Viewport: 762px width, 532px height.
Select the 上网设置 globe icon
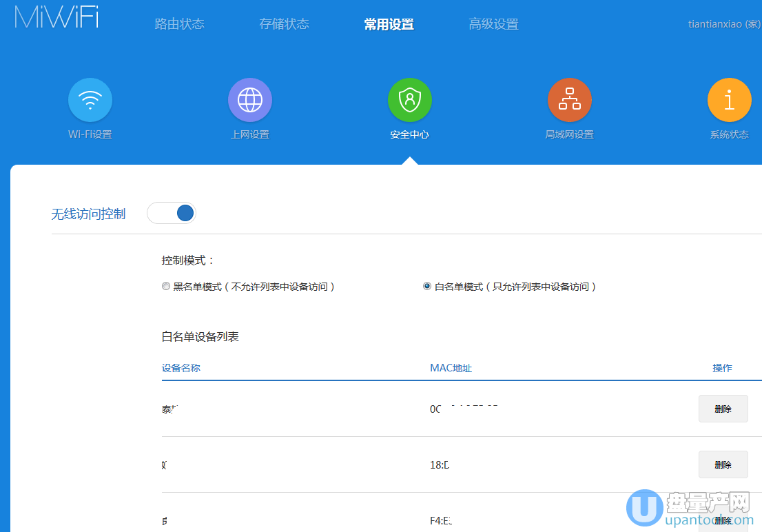point(250,99)
